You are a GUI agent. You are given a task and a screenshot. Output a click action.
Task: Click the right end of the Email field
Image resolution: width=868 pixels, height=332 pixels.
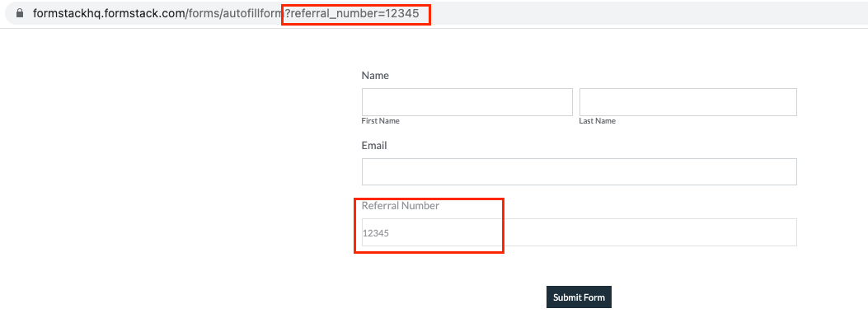783,171
